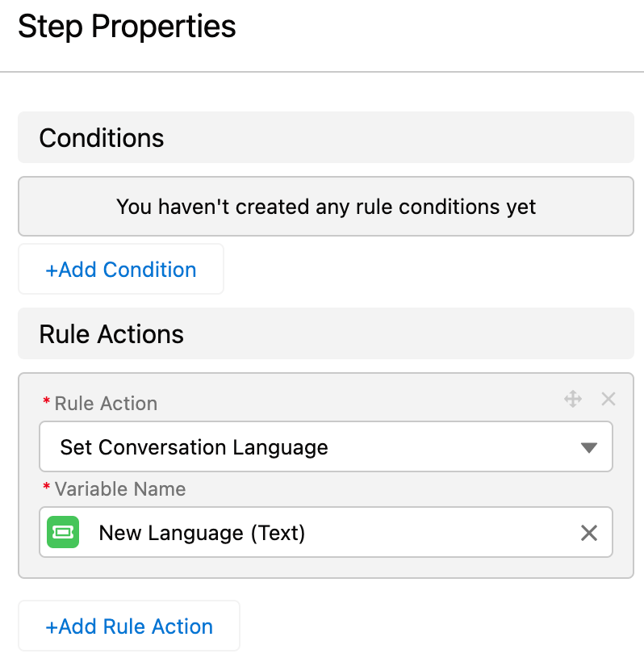Click the green variable icon beside New Language
The image size is (644, 662).
[x=63, y=532]
